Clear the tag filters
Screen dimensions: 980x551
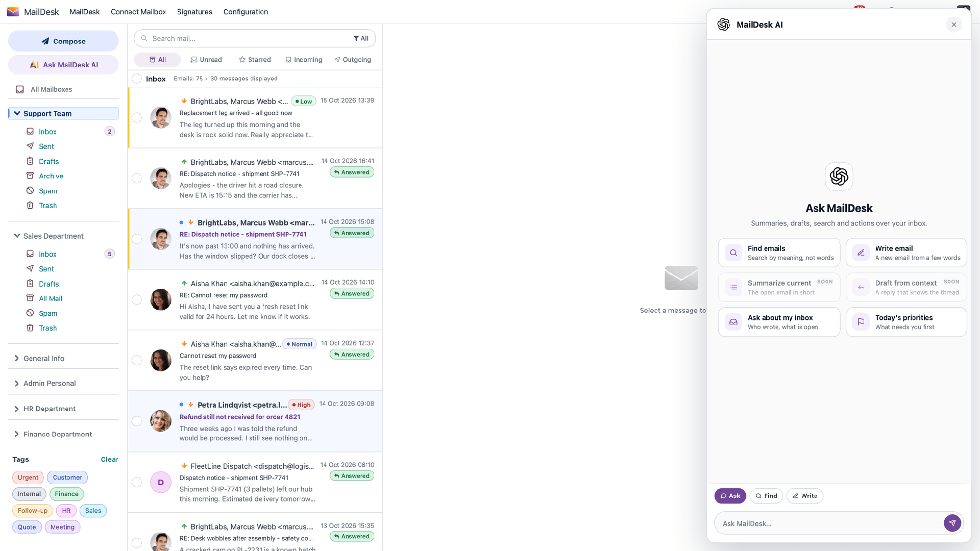click(x=109, y=459)
